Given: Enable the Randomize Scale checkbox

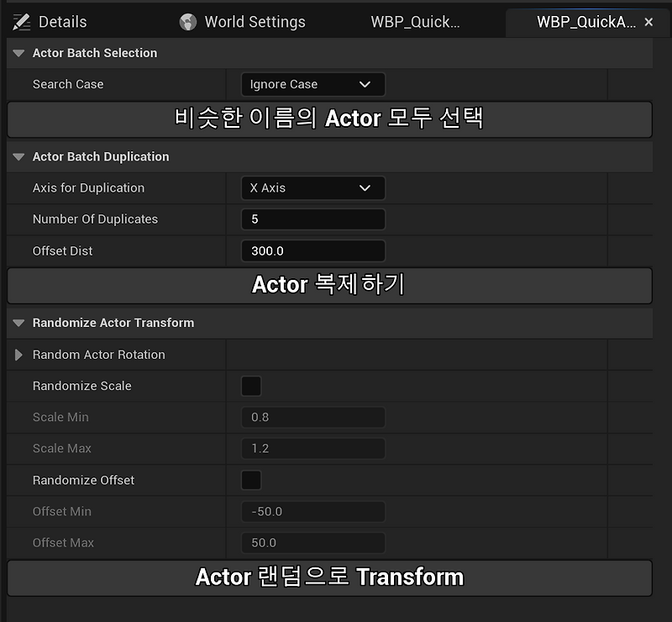Looking at the screenshot, I should 249,385.
